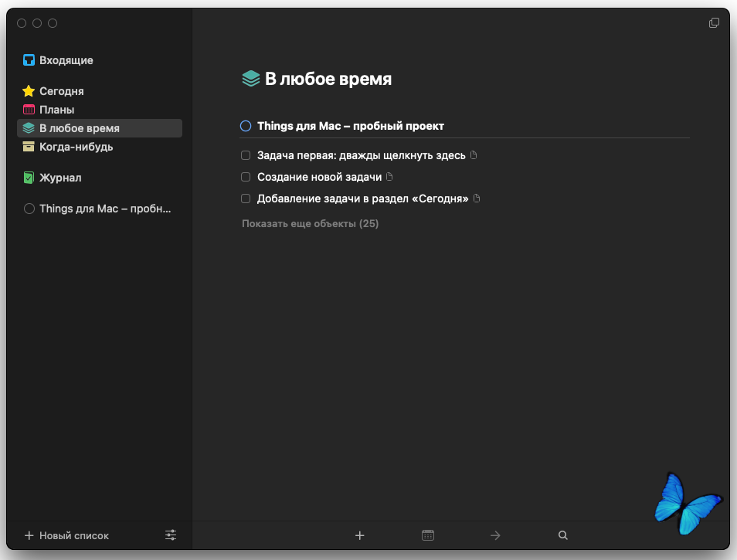Screen dimensions: 737x560
Task: Click note icon beside «Создание новой задачи»
Action: coord(389,177)
